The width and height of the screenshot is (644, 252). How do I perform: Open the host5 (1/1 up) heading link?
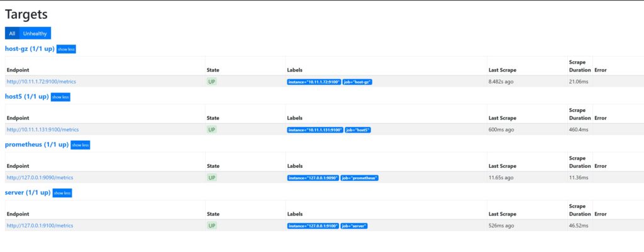pos(26,97)
